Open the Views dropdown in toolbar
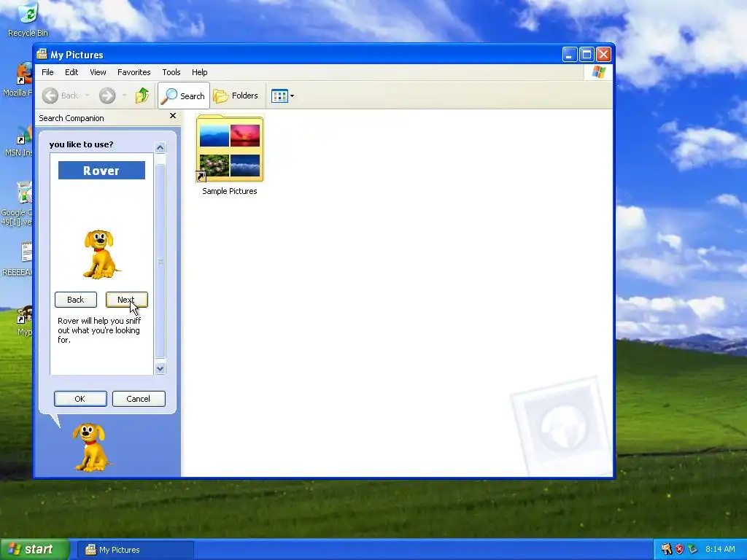 282,96
